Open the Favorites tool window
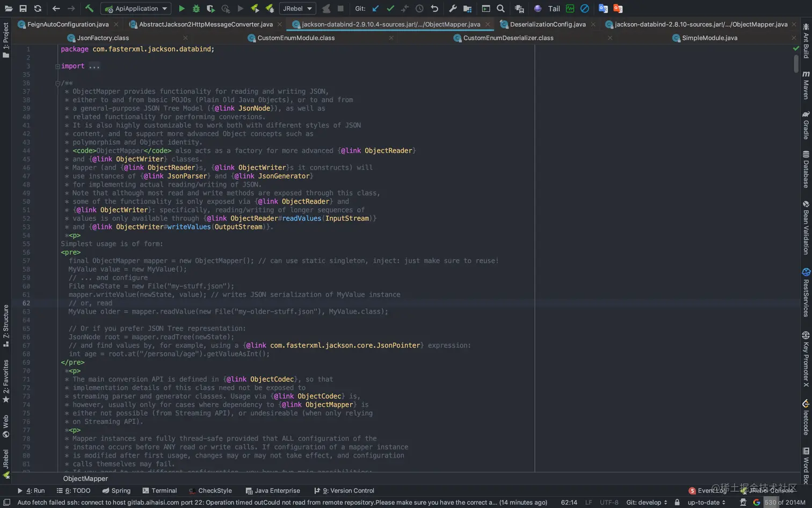812x508 pixels. tap(6, 381)
